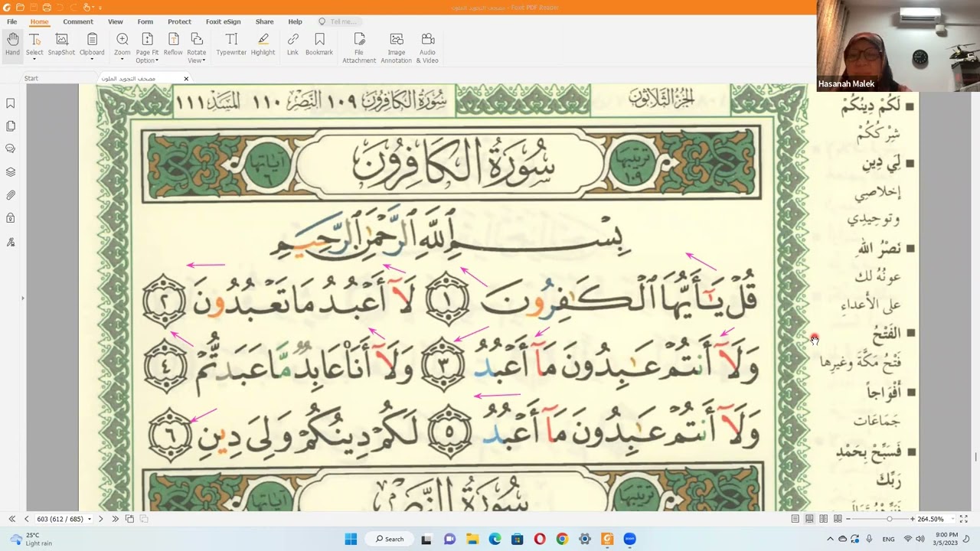
Task: Select the Image Annotation tool
Action: 396,47
